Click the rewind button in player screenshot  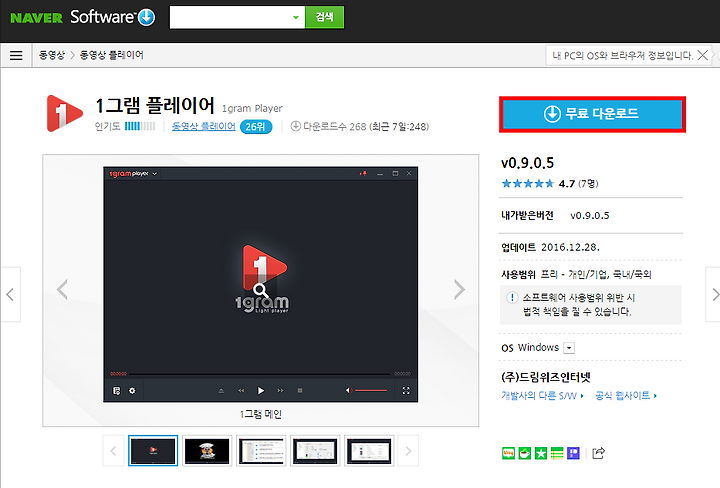(241, 391)
